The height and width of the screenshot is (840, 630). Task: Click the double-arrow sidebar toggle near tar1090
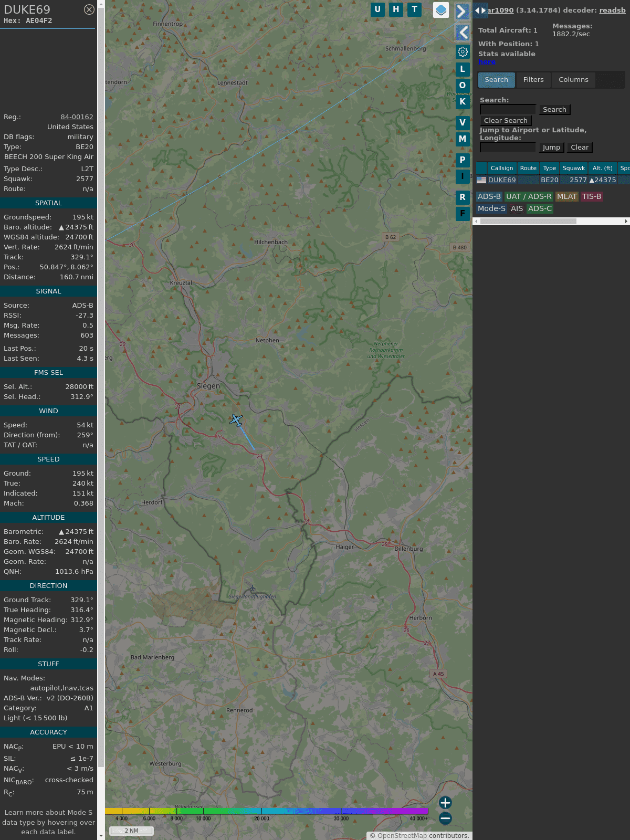coord(480,10)
